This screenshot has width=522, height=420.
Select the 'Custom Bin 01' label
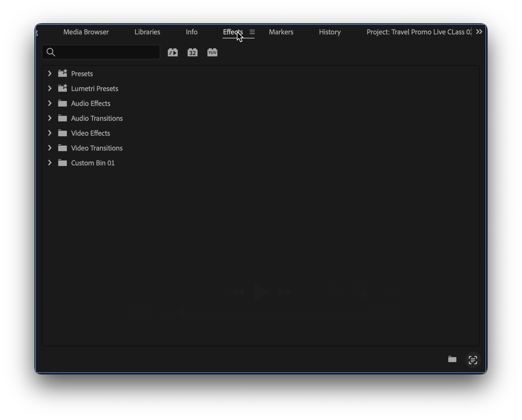93,163
